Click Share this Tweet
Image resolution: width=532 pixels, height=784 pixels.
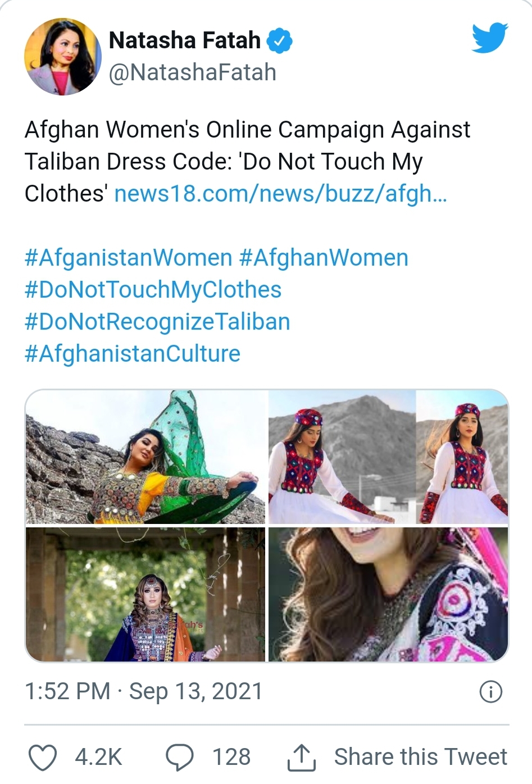(421, 757)
